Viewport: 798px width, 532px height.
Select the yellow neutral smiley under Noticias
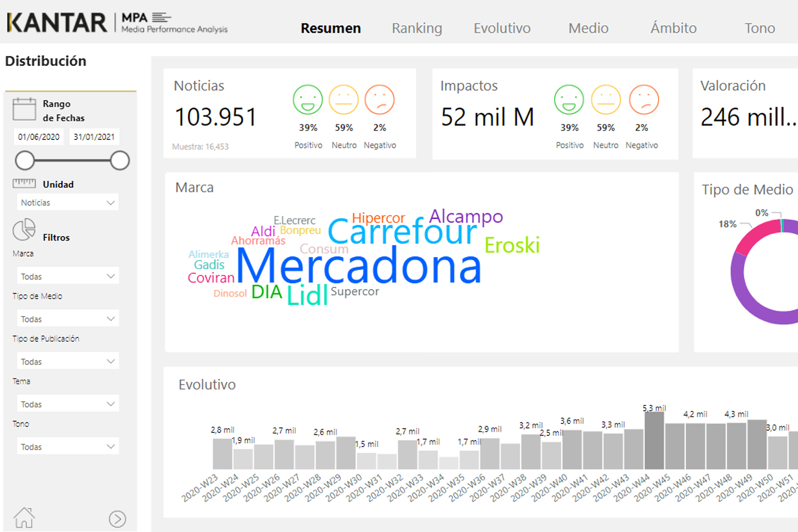pyautogui.click(x=344, y=99)
